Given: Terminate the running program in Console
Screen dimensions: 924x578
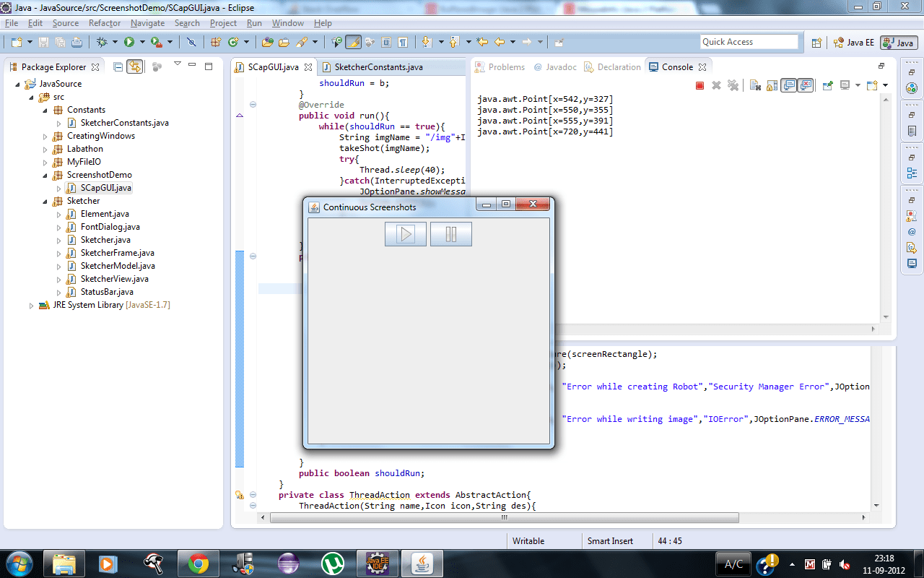Looking at the screenshot, I should coord(699,85).
